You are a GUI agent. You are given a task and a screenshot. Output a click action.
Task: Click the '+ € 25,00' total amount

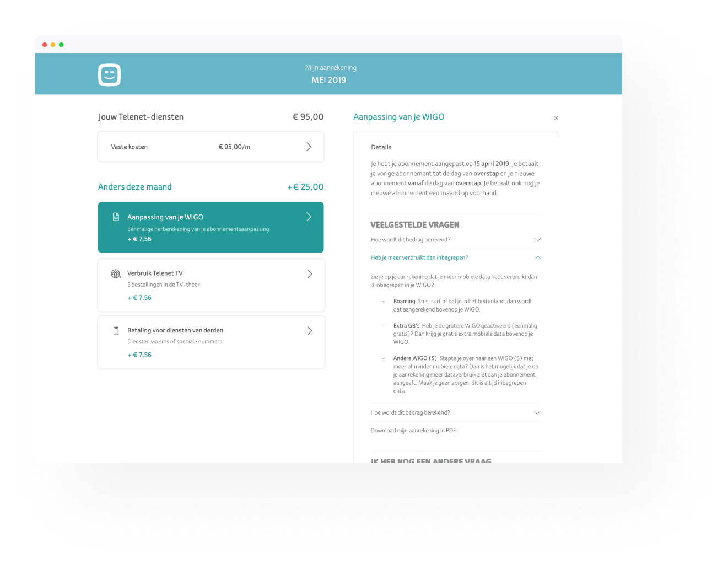coord(305,187)
